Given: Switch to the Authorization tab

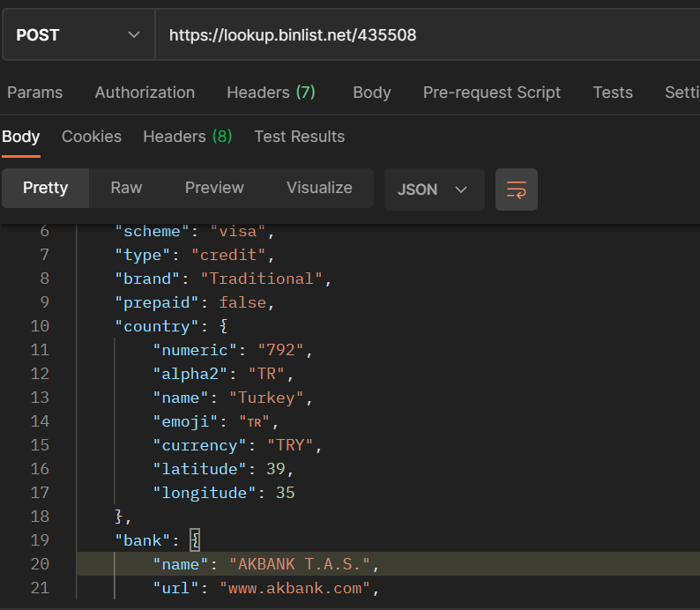Looking at the screenshot, I should pos(145,93).
